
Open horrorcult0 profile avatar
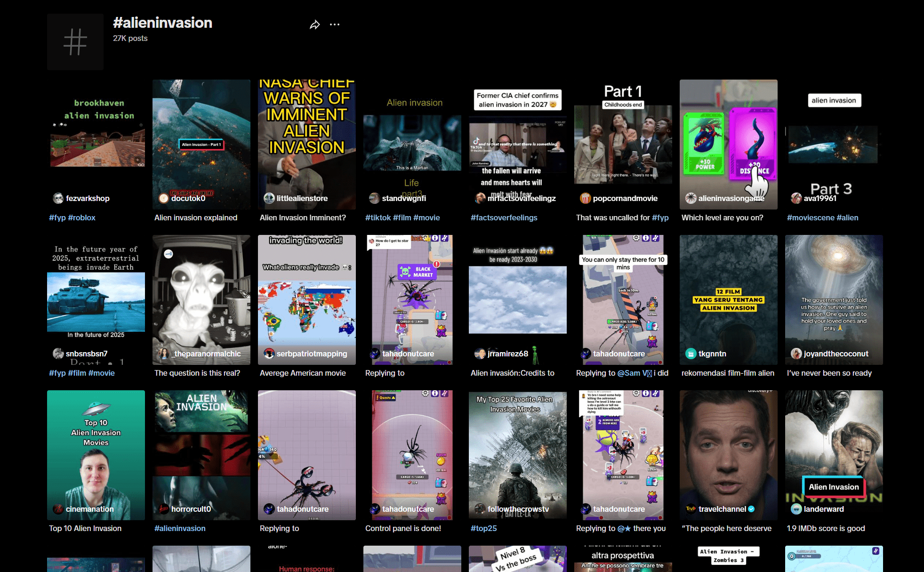point(163,509)
